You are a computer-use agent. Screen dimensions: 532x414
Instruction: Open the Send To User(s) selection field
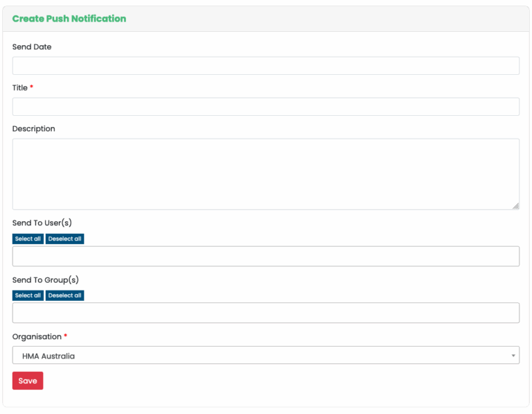pyautogui.click(x=265, y=256)
